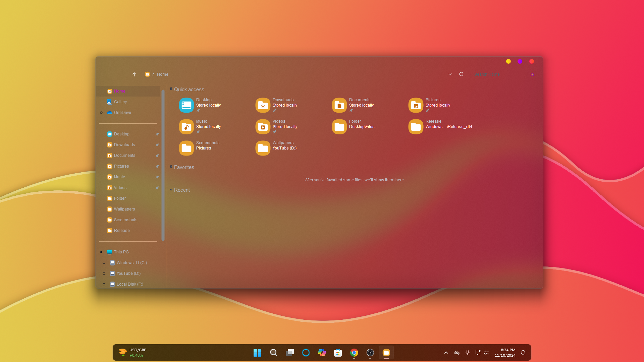The image size is (644, 362).
Task: Click the refresh icon in the toolbar
Action: coord(461,74)
